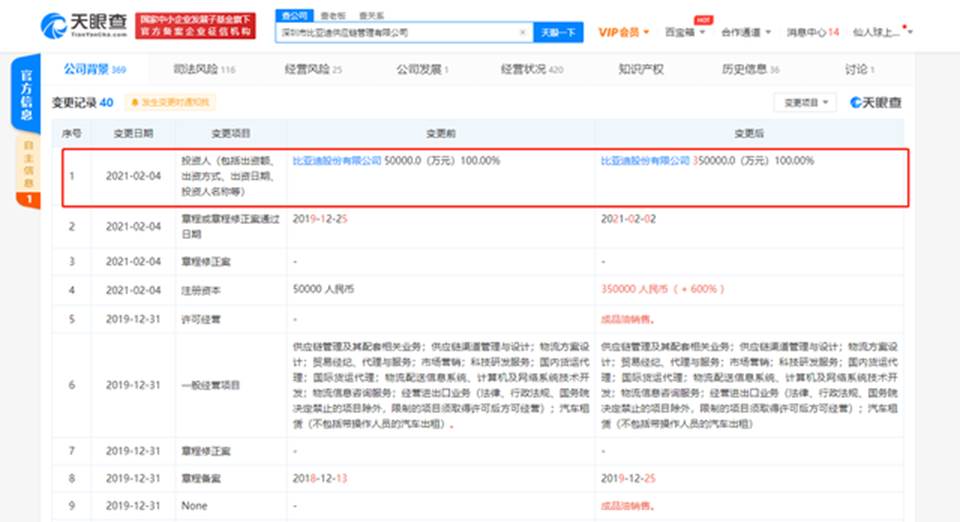Click the 变更项目 column header in the table
960x522 pixels.
pyautogui.click(x=231, y=133)
